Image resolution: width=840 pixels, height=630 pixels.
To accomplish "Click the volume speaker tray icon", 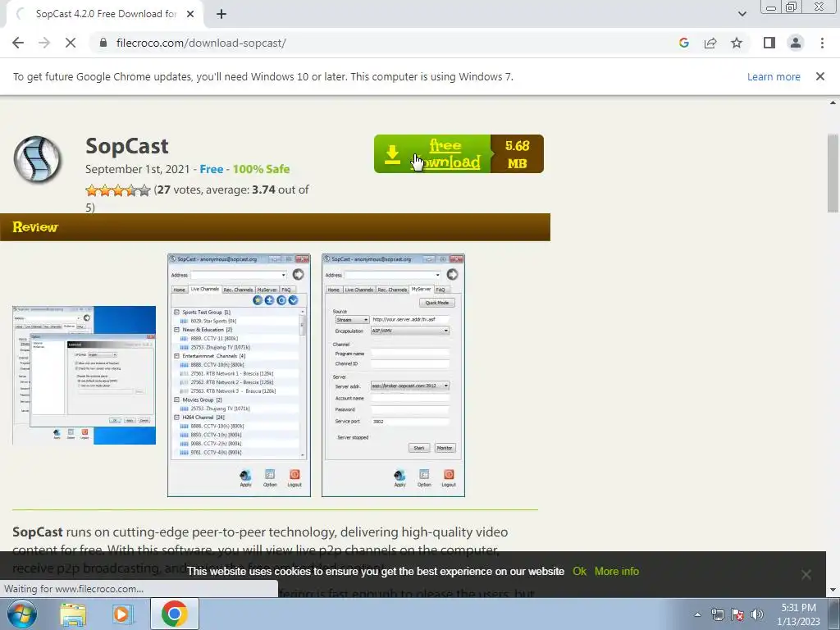I will (757, 614).
